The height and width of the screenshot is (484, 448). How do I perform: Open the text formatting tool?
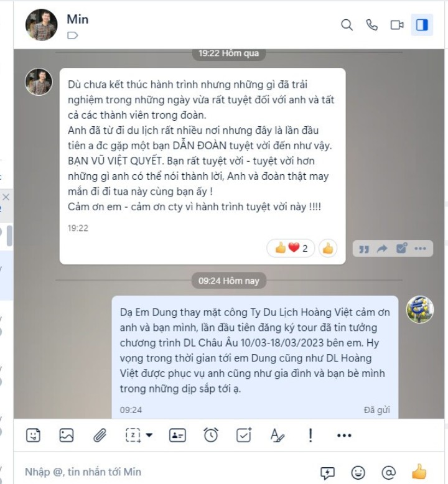pos(278,435)
